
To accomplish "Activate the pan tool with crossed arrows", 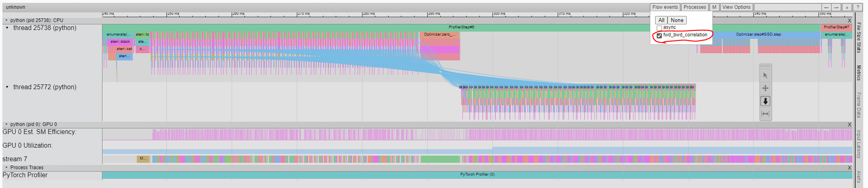I will click(x=765, y=88).
